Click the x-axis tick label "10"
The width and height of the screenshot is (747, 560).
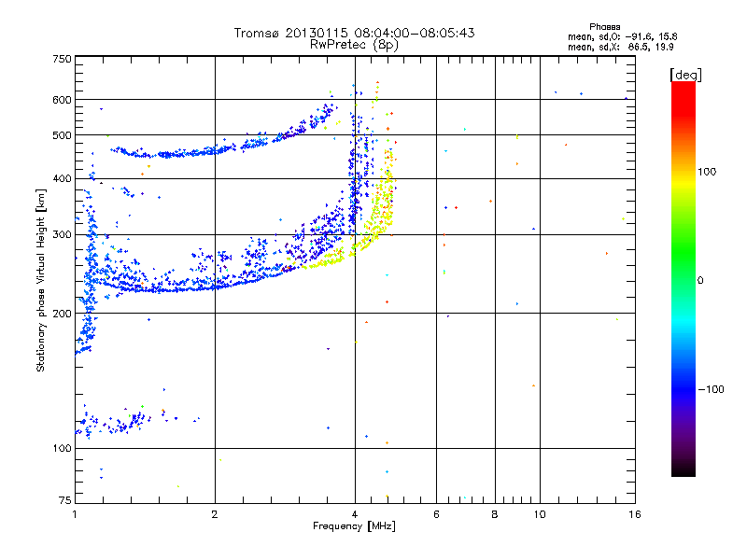540,514
